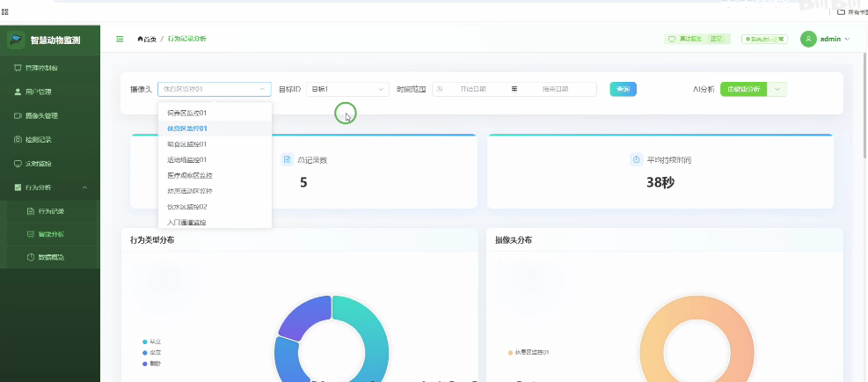Open the browser all-bookmarks folder
Screen dimensions: 868x382
(852, 11)
